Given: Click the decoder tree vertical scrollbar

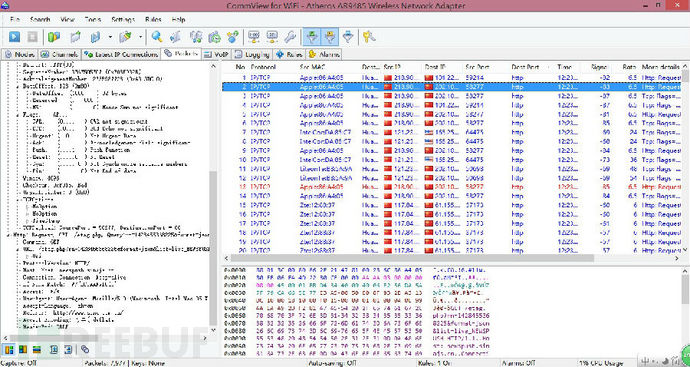Looking at the screenshot, I should click(213, 247).
